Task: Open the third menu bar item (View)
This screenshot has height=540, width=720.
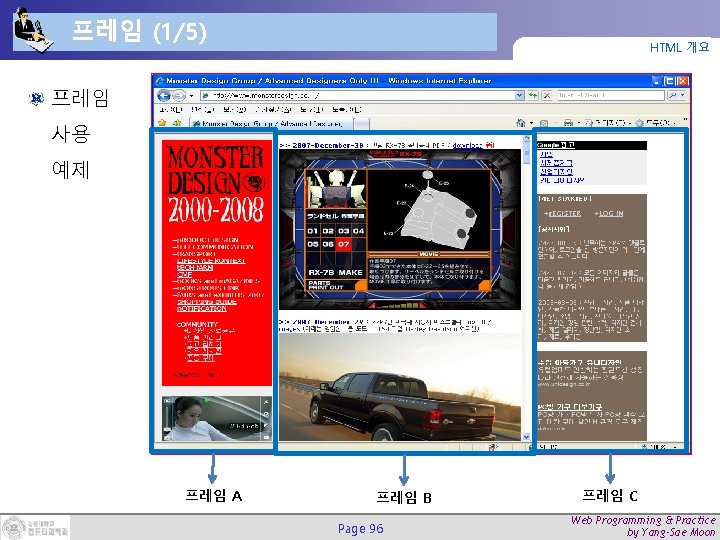Action: (235, 110)
